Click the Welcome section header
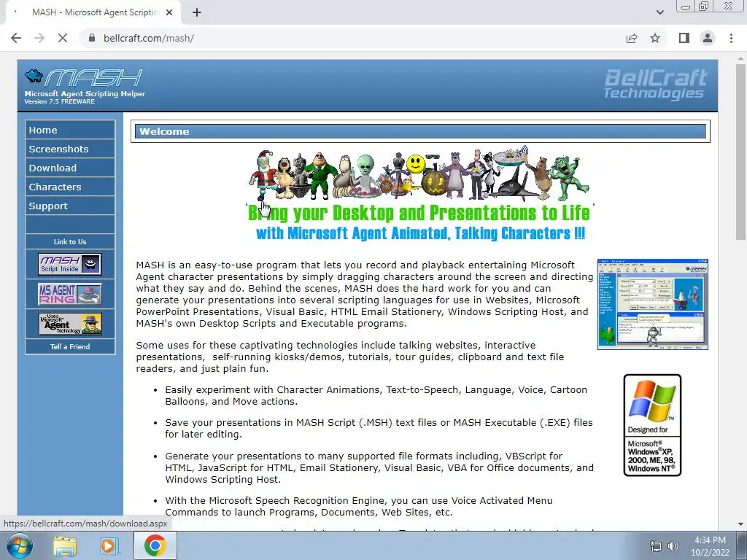 (x=420, y=131)
